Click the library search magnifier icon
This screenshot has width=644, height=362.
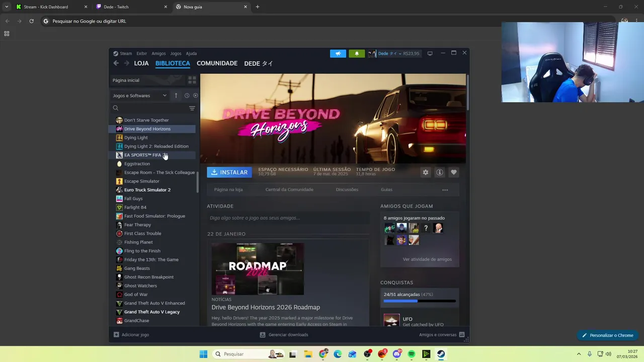pos(116,108)
